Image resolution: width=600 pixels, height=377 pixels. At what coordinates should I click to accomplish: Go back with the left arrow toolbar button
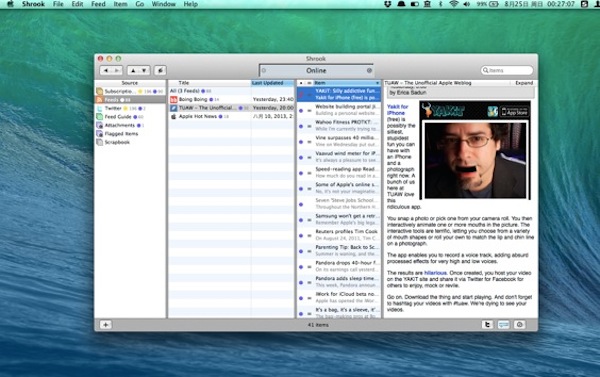pos(106,70)
